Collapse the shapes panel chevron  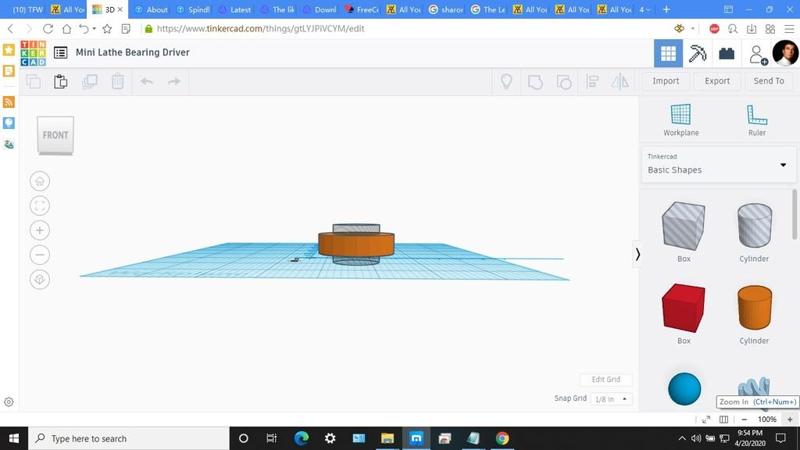point(637,254)
